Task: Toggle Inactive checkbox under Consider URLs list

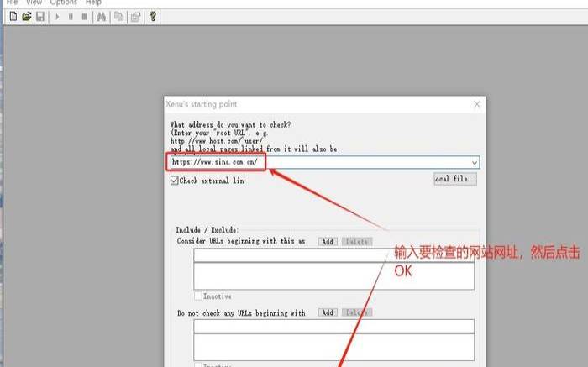Action: point(198,296)
